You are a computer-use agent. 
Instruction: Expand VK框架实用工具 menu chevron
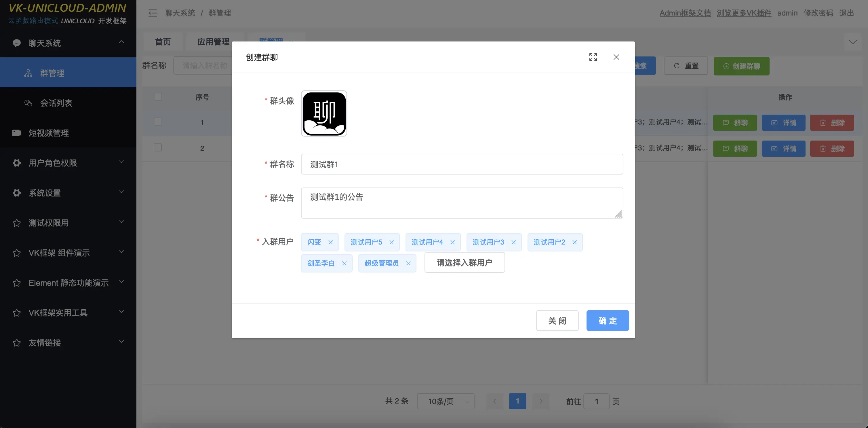(x=121, y=311)
